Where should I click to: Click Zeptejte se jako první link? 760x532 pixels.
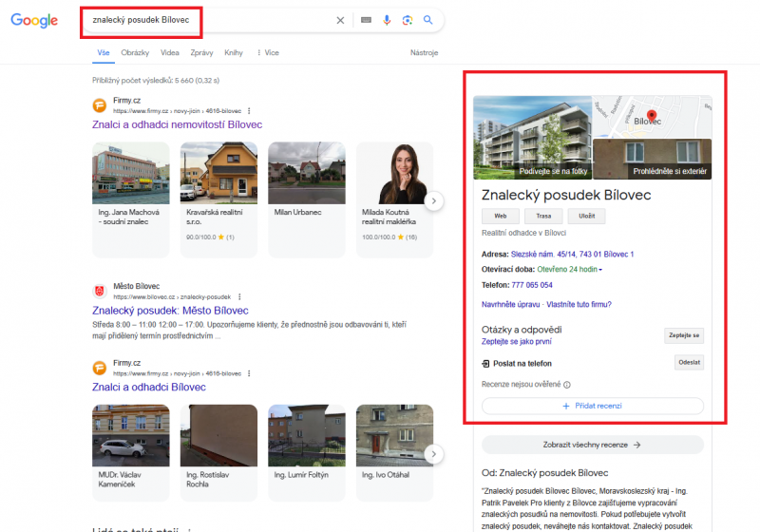516,342
